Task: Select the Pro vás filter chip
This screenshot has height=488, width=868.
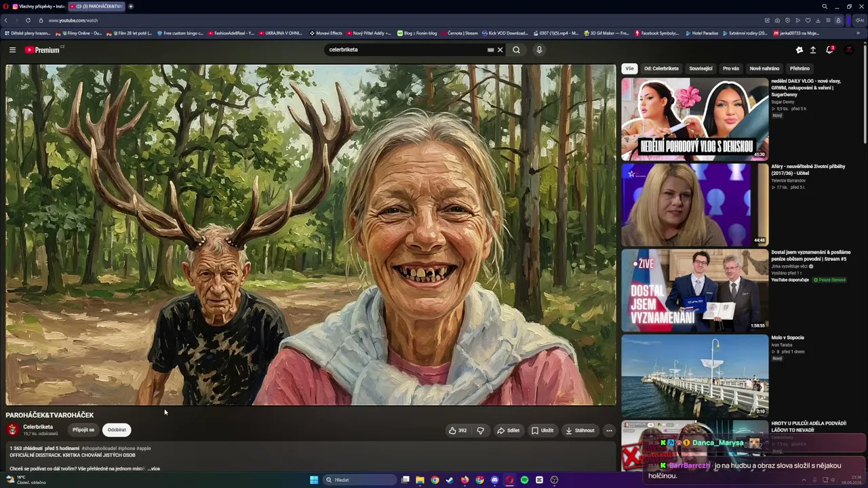Action: (x=731, y=68)
